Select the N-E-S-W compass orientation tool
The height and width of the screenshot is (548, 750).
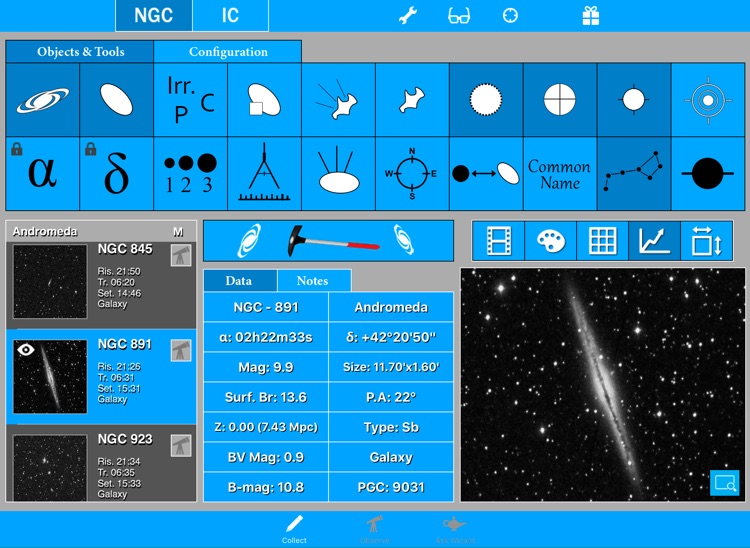point(412,174)
